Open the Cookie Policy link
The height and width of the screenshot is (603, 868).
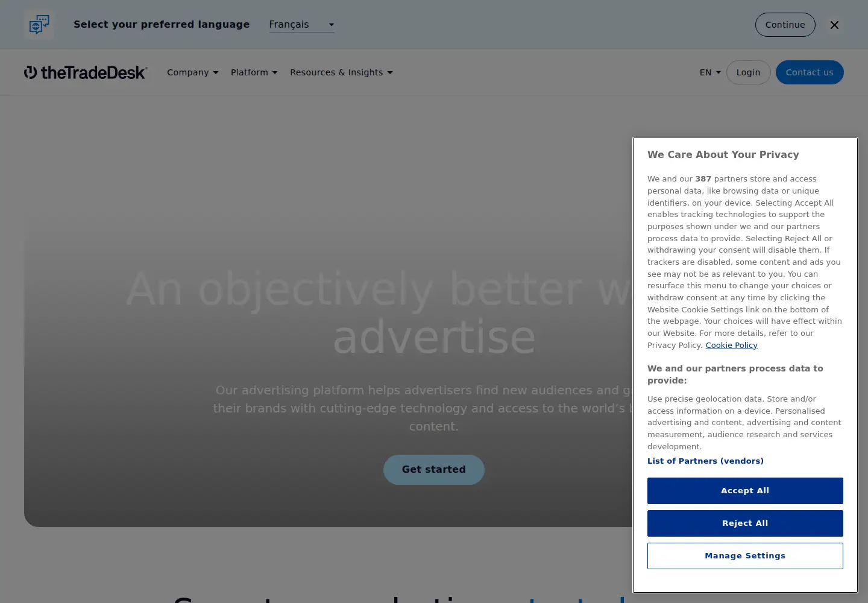(x=731, y=346)
